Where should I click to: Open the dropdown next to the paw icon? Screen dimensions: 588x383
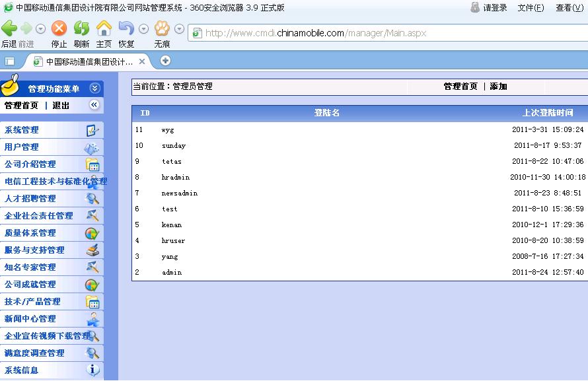(179, 29)
